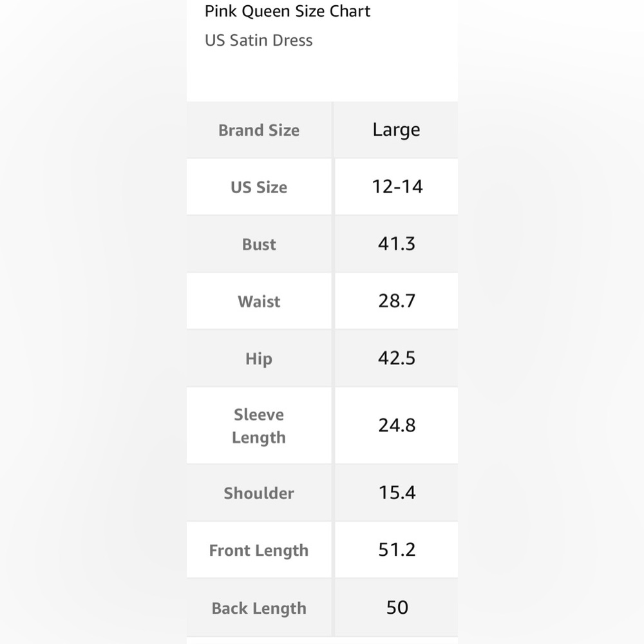Select the Shoulder row label
644x644 pixels.
coord(259,493)
